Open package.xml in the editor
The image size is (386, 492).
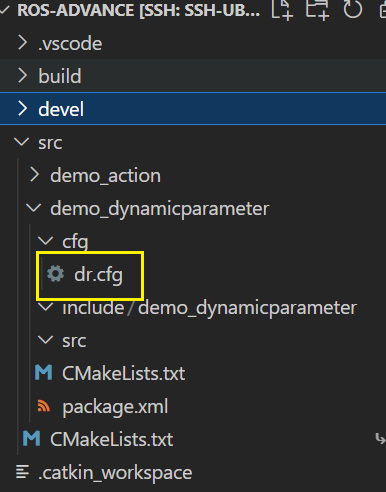click(x=115, y=407)
